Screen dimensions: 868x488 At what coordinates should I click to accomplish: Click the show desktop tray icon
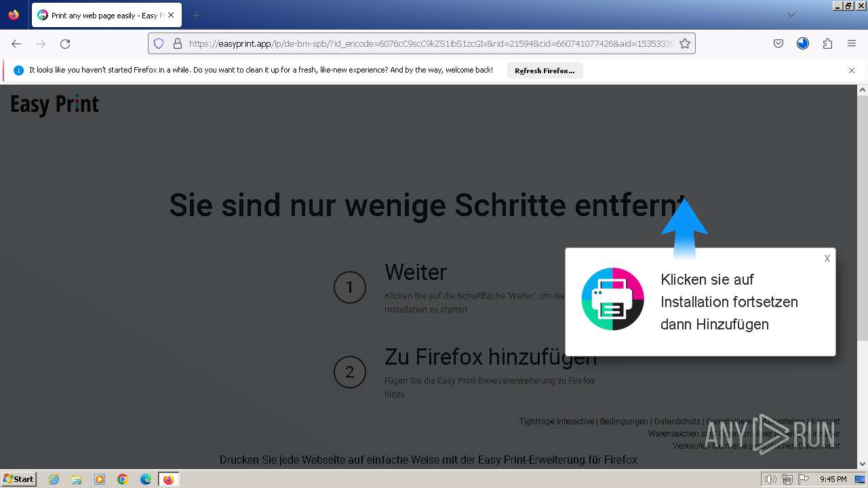(860, 479)
